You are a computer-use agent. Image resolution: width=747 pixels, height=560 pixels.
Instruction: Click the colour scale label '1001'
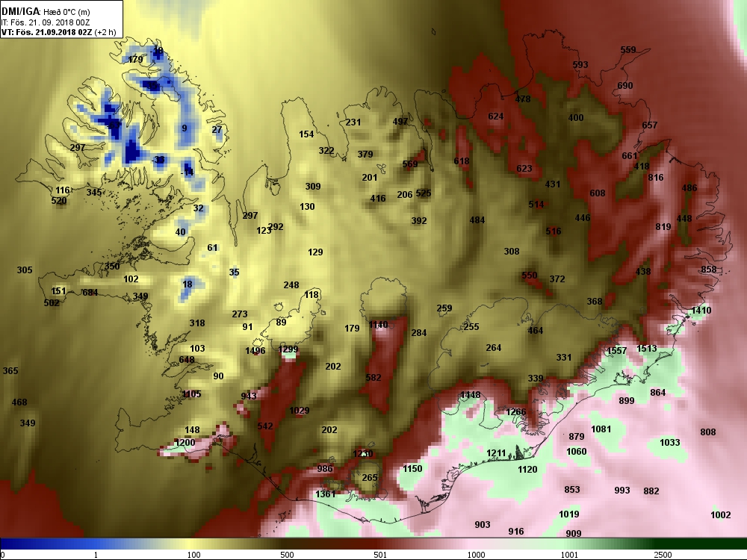[x=569, y=555]
